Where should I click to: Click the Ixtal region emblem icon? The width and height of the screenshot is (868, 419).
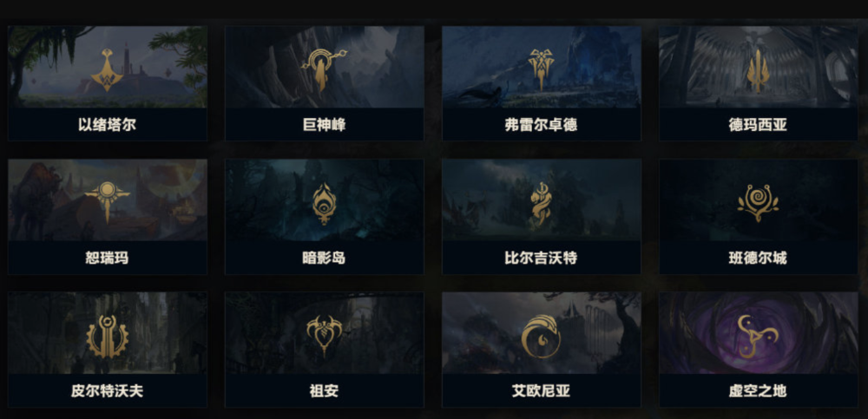pos(108,69)
